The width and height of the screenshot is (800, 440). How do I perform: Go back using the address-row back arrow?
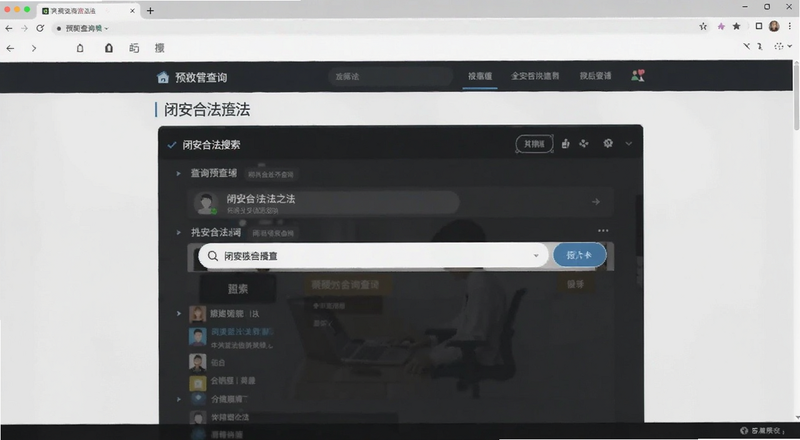point(8,28)
